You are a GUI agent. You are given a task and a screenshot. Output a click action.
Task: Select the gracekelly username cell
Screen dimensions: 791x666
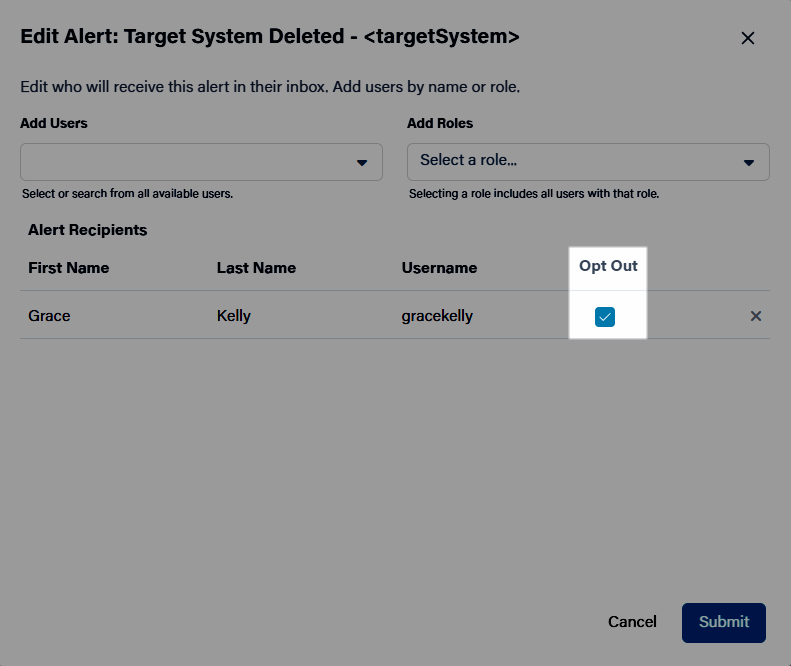click(437, 316)
